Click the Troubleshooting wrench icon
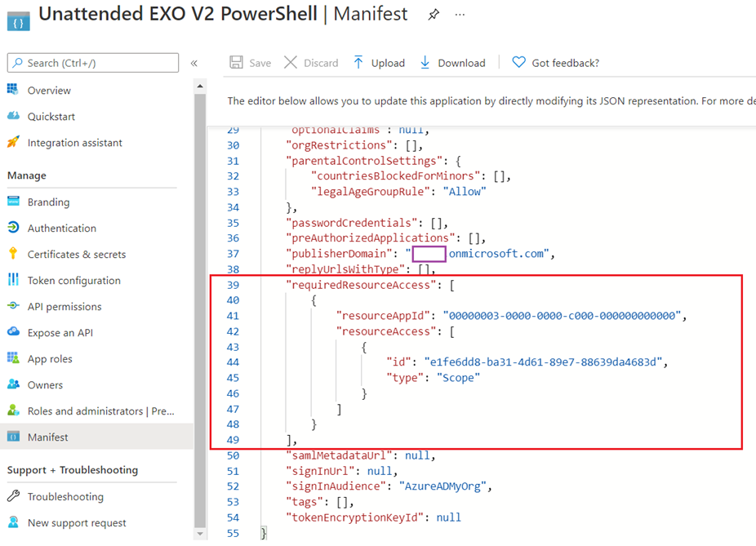 coord(13,495)
